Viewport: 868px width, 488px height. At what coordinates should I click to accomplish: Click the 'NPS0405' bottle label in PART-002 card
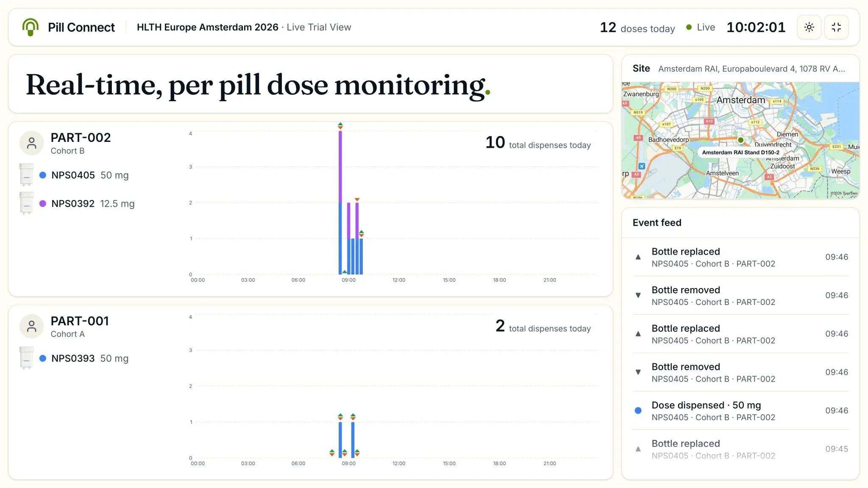click(x=73, y=175)
